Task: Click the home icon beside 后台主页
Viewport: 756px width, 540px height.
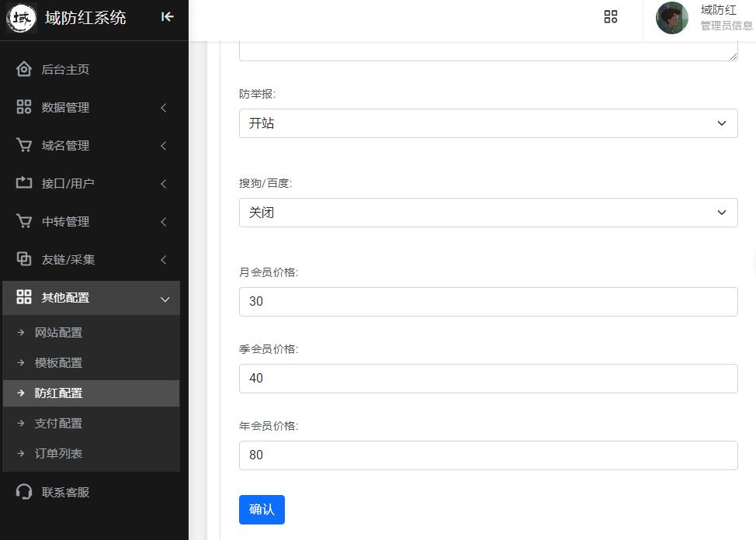Action: (24, 69)
